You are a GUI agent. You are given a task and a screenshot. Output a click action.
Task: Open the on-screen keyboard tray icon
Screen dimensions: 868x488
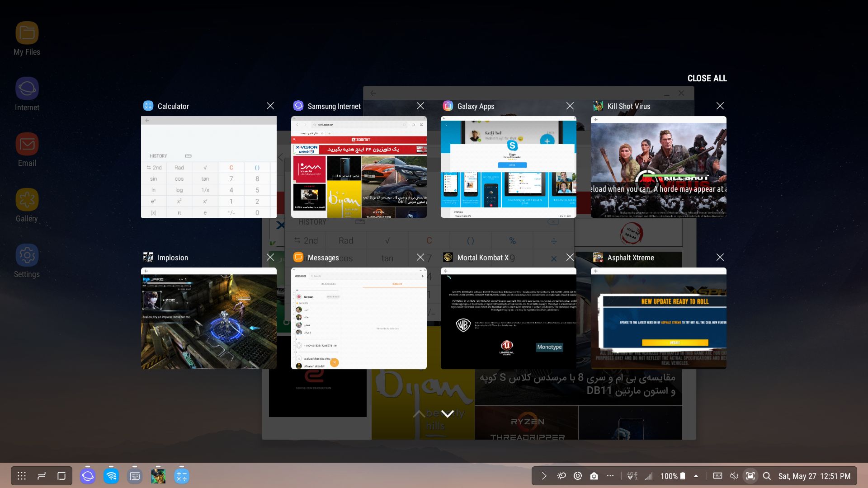coord(717,476)
